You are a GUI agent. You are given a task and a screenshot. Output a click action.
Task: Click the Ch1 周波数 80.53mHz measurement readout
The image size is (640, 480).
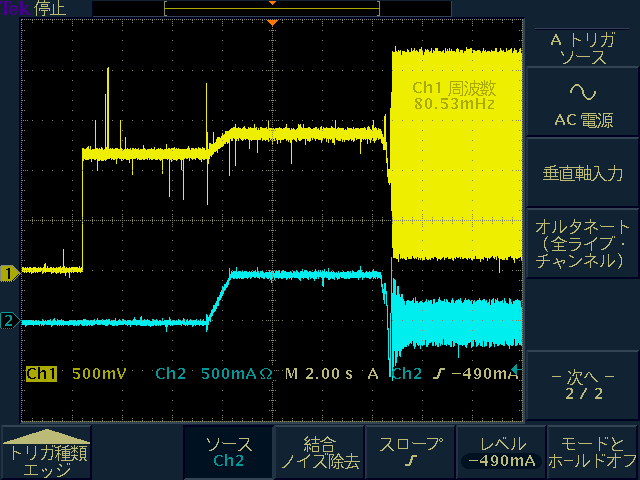454,96
